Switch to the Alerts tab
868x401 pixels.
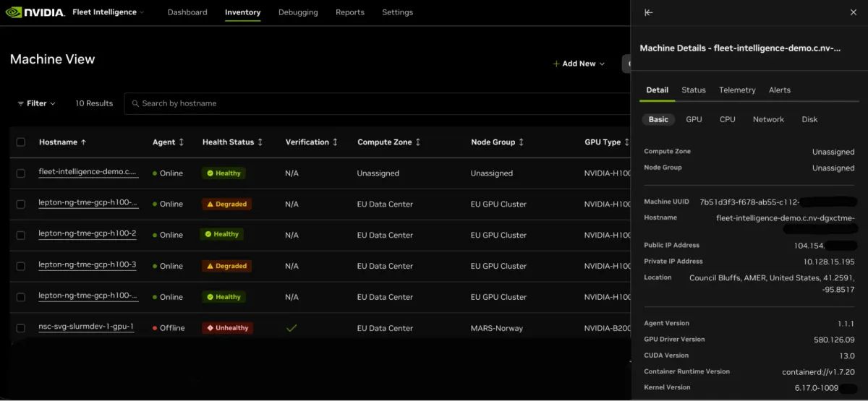click(780, 90)
